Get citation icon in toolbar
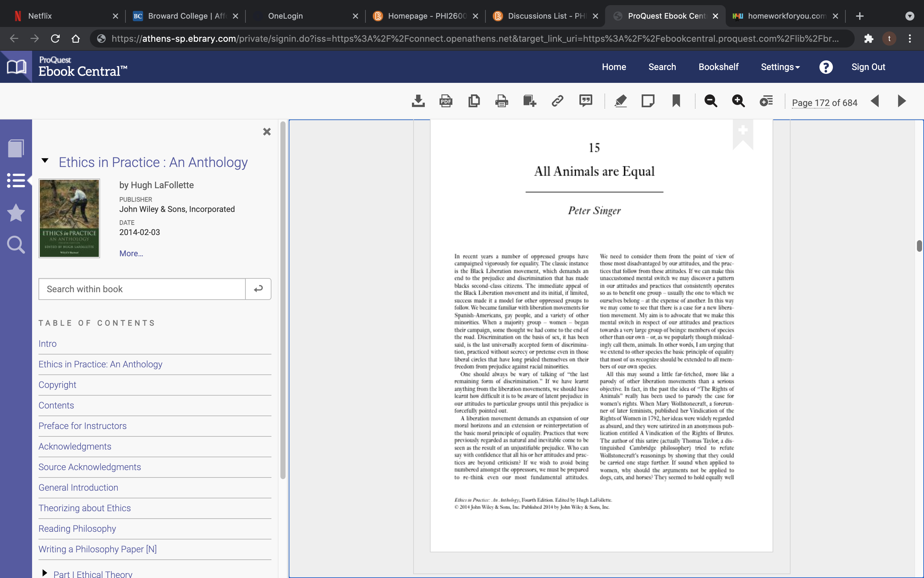Screen dimensions: 924x578 586,101
